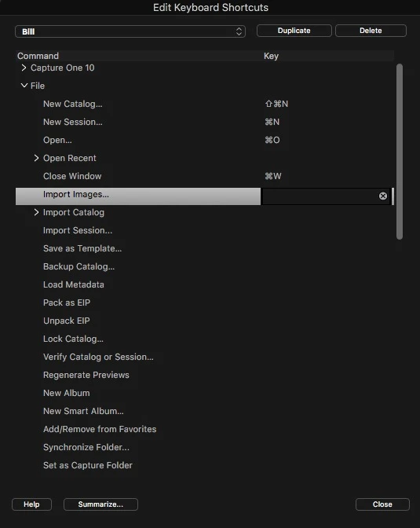Click the ⌘O shortcut for Open
Viewport: 420px width, 528px height.
272,140
